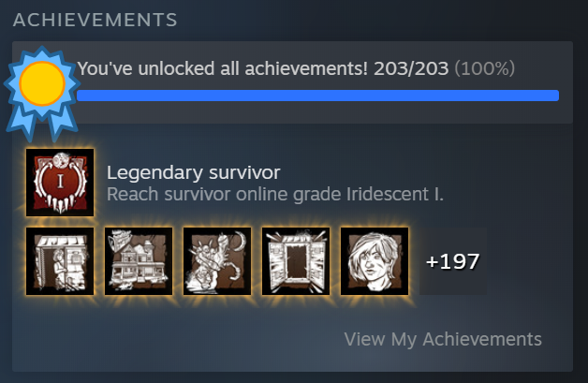The height and width of the screenshot is (383, 588).
Task: Click the blue ribbon tails under the medallion
Action: click(42, 122)
